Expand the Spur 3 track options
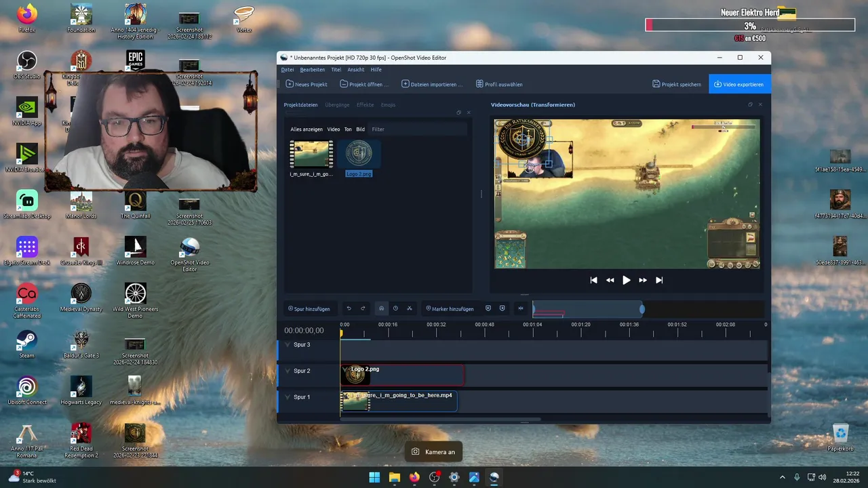Screen dimensions: 868x488 point(288,345)
